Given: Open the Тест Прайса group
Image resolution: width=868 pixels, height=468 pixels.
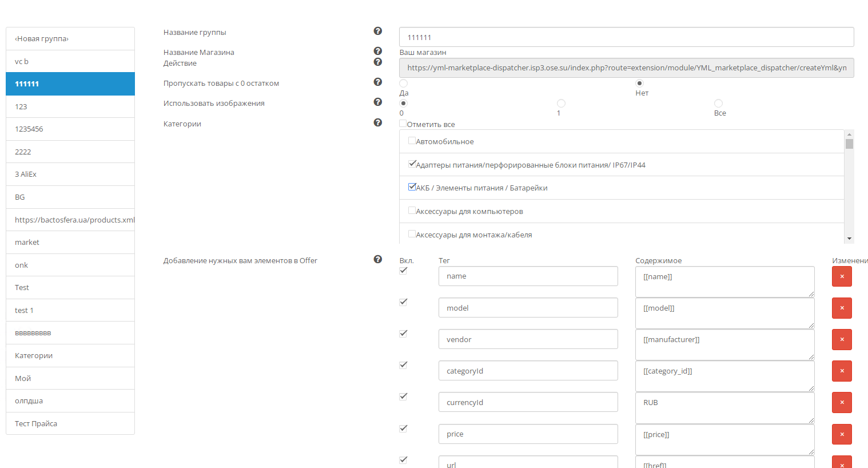Looking at the screenshot, I should [x=70, y=423].
